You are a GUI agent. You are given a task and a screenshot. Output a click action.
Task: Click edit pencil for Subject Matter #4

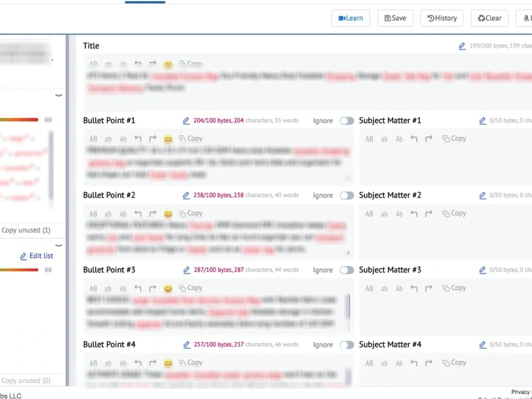click(x=483, y=344)
